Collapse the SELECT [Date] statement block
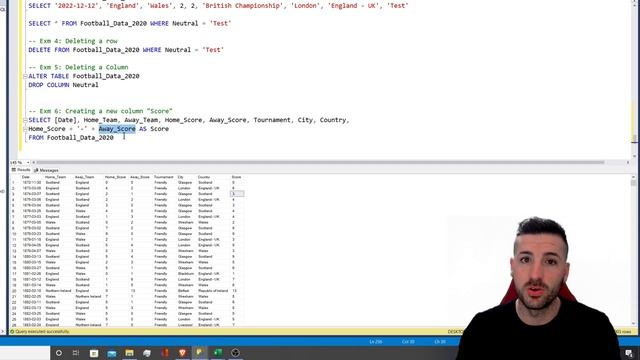The height and width of the screenshot is (360, 640). 25,120
